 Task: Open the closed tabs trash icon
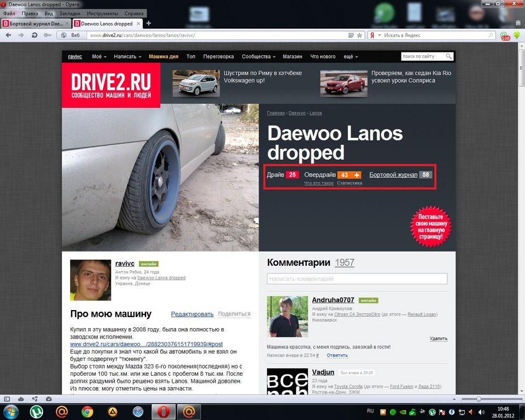pyautogui.click(x=518, y=23)
